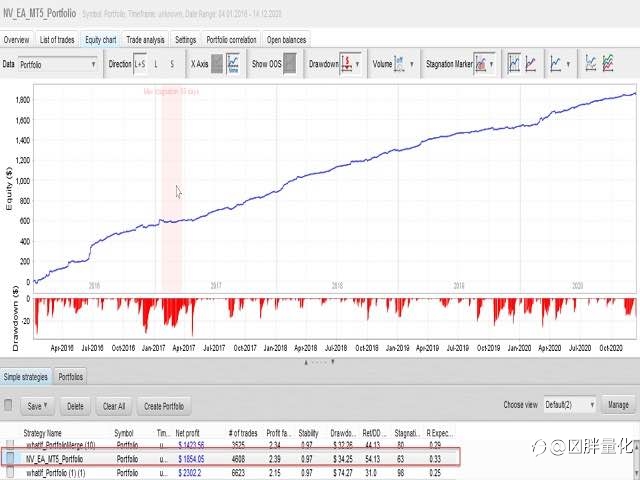The width and height of the screenshot is (640, 480).
Task: Click Ret/DD value 54.13
Action: (371, 459)
